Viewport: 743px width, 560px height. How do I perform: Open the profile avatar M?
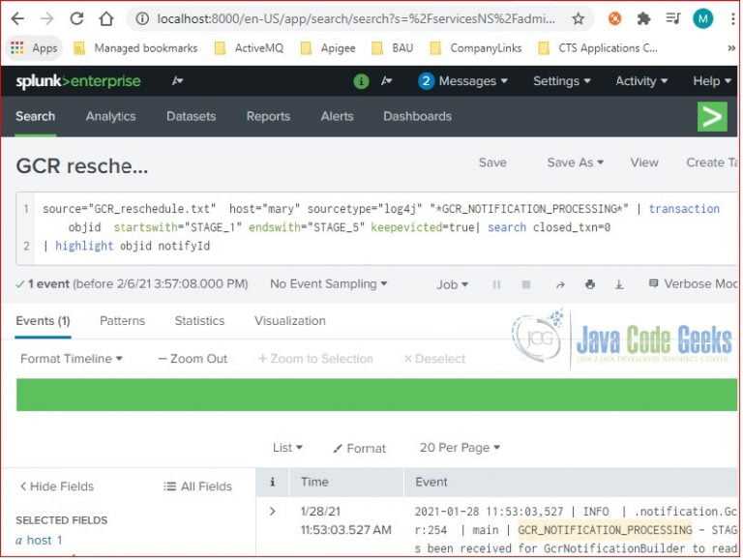pyautogui.click(x=702, y=18)
